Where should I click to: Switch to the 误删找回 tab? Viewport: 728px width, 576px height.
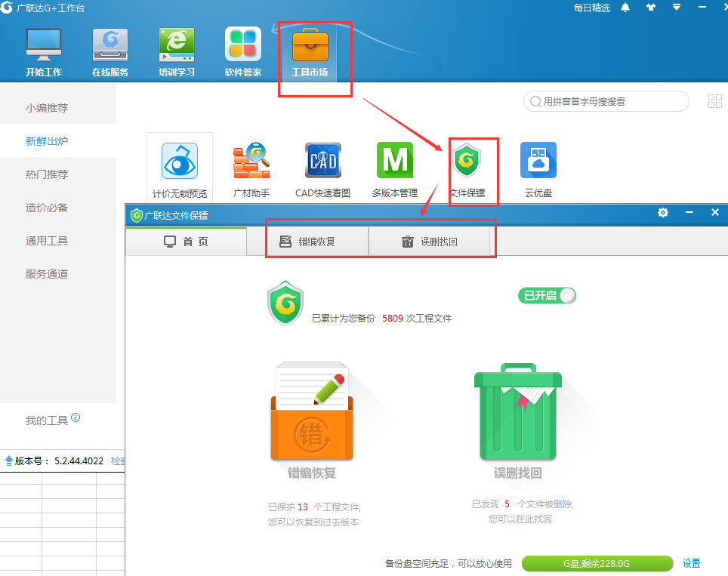coord(430,242)
